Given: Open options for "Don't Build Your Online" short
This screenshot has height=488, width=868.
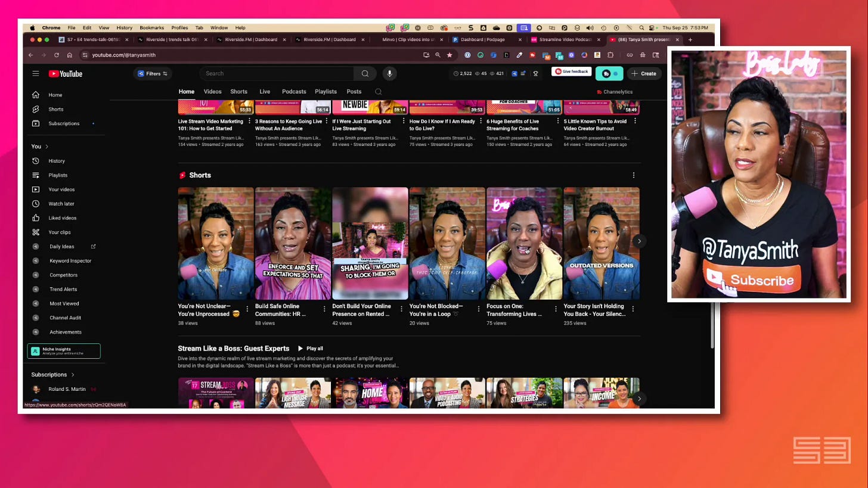Looking at the screenshot, I should point(401,309).
